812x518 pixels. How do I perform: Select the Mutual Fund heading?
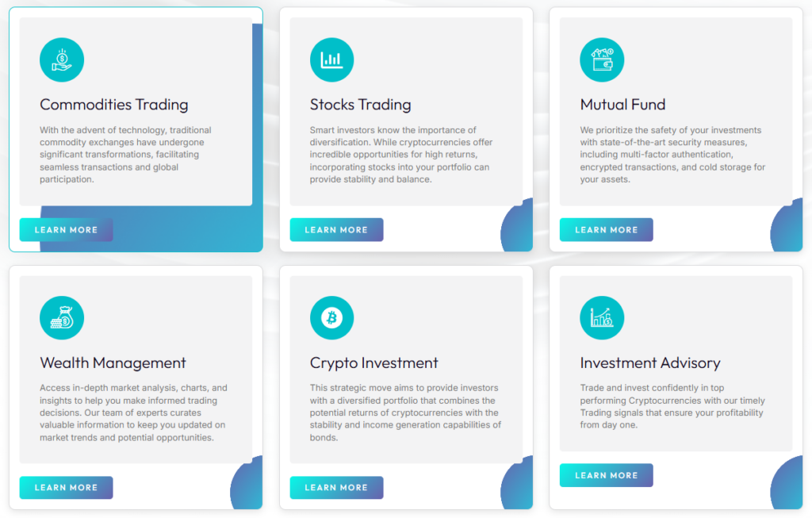[622, 105]
